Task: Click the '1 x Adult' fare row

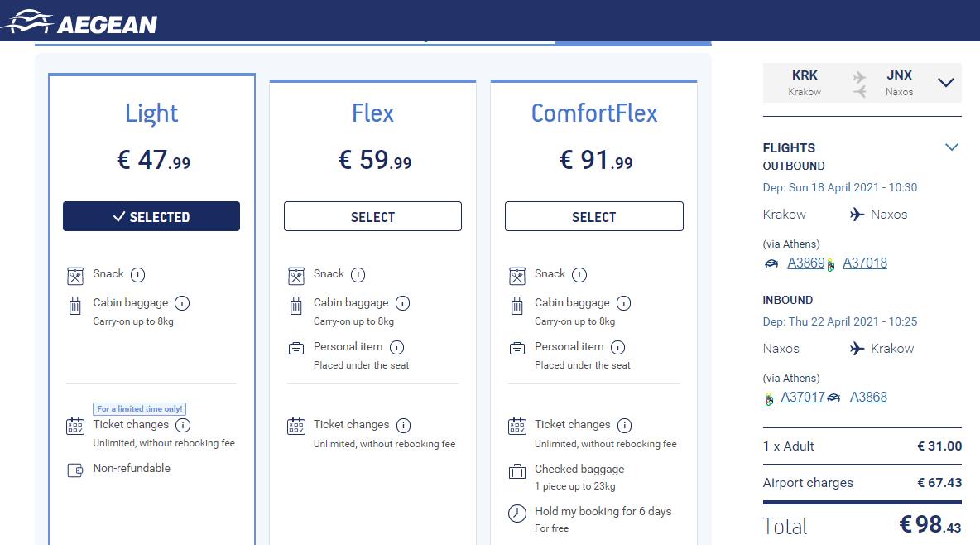Action: click(x=862, y=446)
